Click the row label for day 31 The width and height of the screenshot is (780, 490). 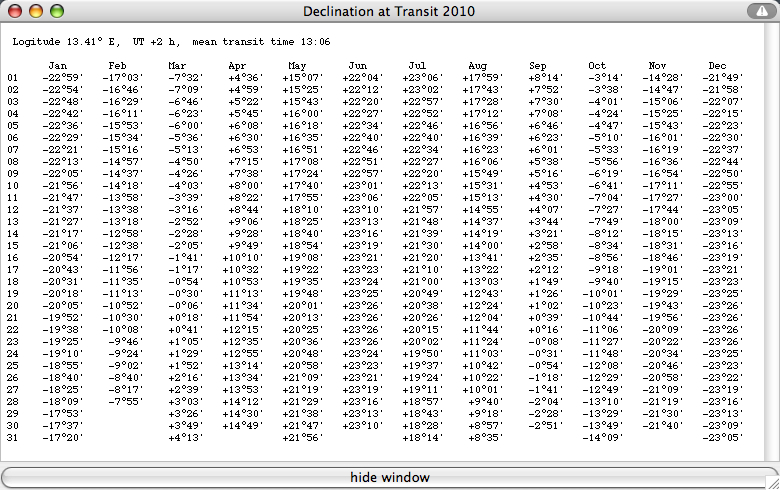13,437
